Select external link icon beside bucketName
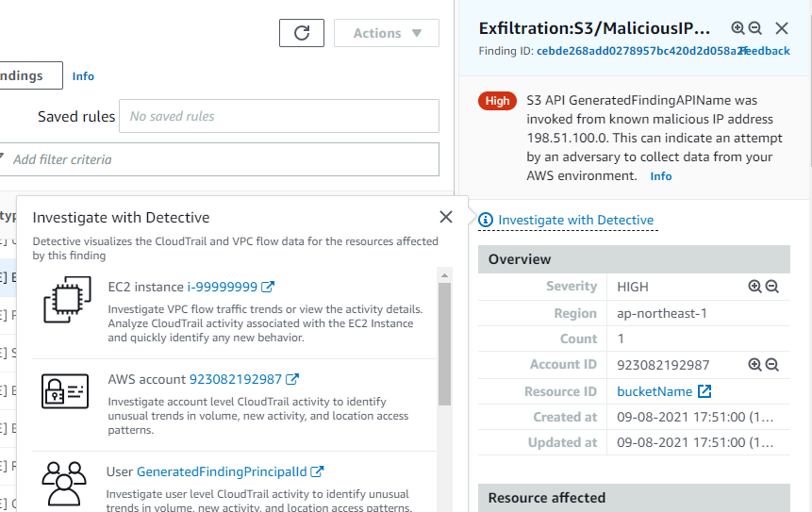 [x=704, y=391]
